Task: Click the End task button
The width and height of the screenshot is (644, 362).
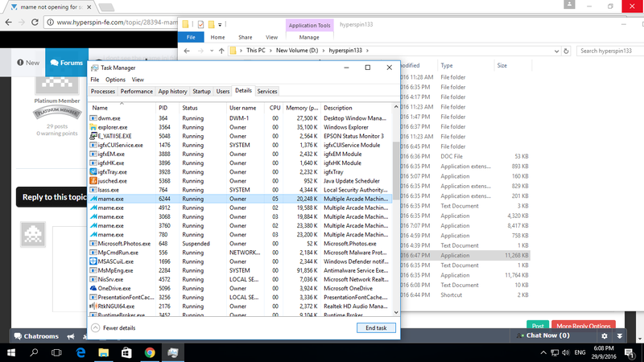Action: 376,328
